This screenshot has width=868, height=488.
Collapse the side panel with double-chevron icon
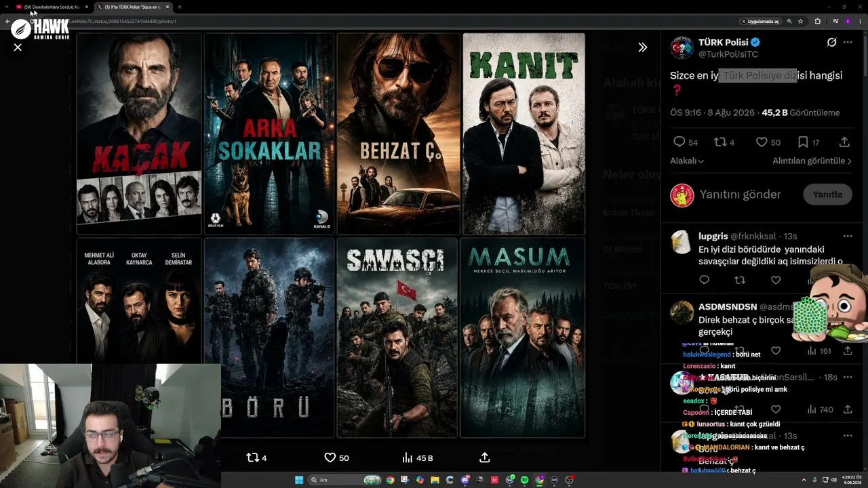point(642,47)
